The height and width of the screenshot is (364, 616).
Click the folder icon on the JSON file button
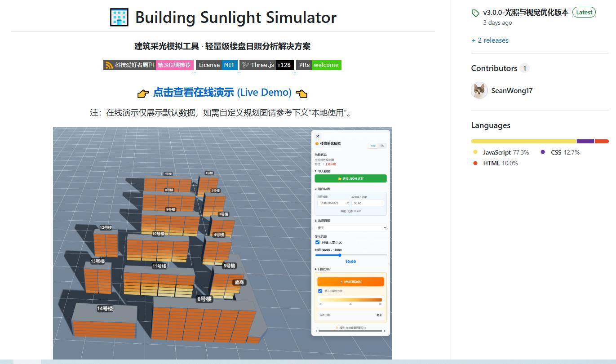(340, 179)
